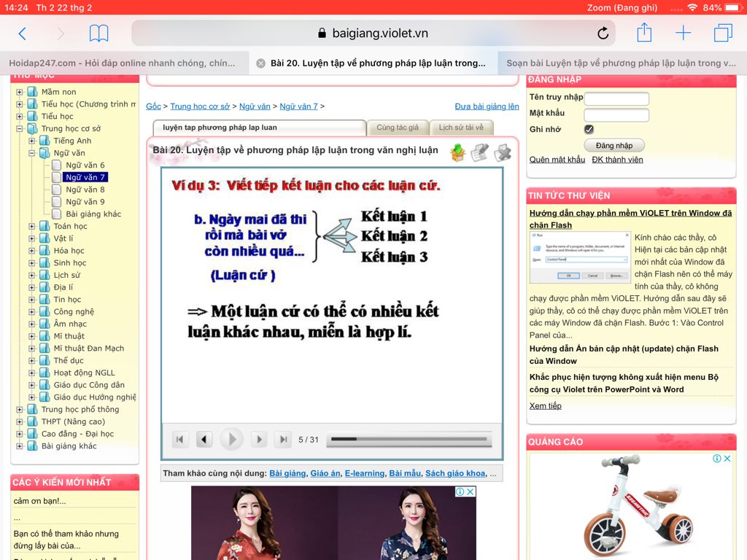747x560 pixels.
Task: Close the balance bike advertisement
Action: [x=727, y=459]
